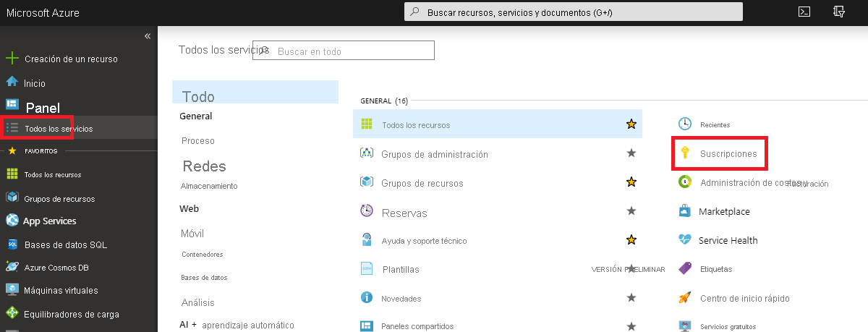The height and width of the screenshot is (332, 868).
Task: Click the Recientes clock icon
Action: click(685, 124)
